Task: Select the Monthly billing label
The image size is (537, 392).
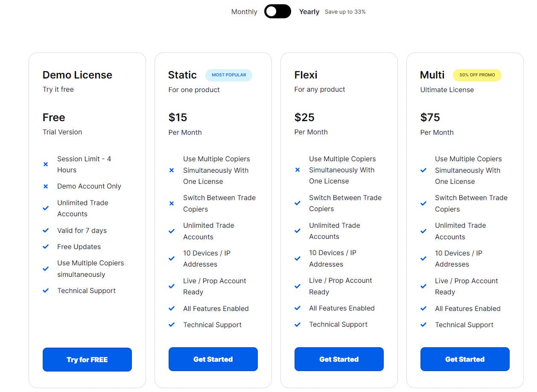Action: pos(244,12)
